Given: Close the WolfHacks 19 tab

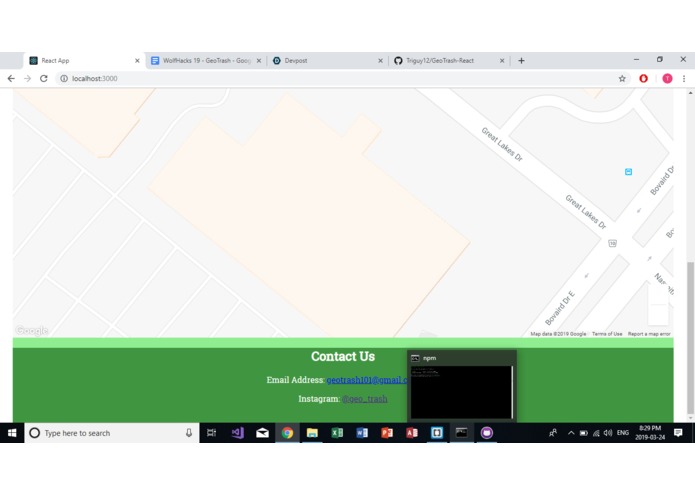Looking at the screenshot, I should 259,61.
